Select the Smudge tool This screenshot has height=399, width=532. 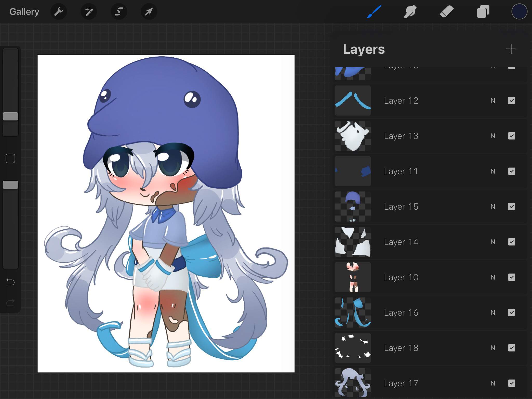(410, 11)
